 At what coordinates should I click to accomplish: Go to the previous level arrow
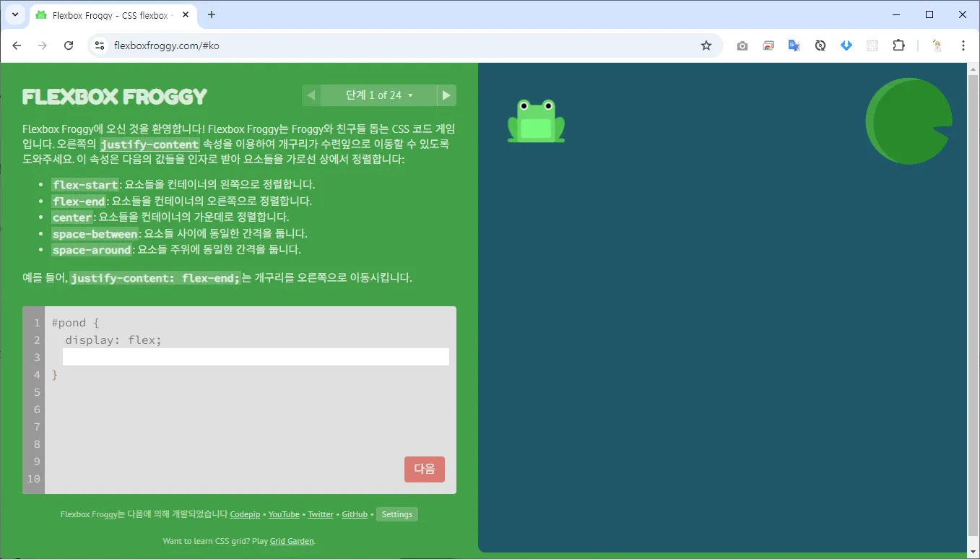(311, 95)
